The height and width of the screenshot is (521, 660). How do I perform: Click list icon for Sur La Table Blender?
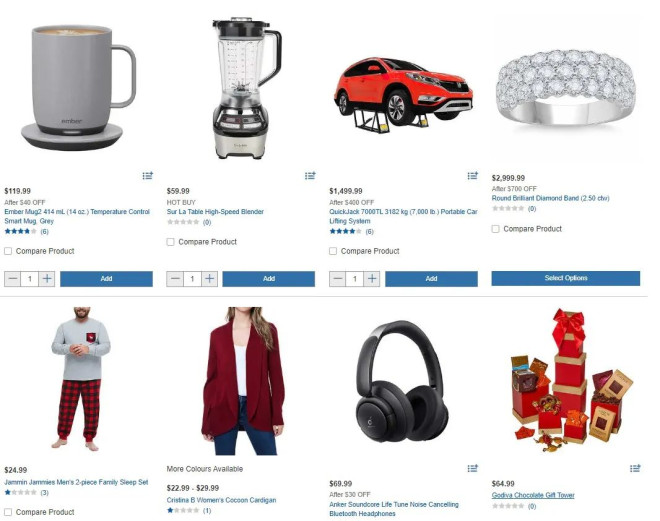click(x=310, y=175)
